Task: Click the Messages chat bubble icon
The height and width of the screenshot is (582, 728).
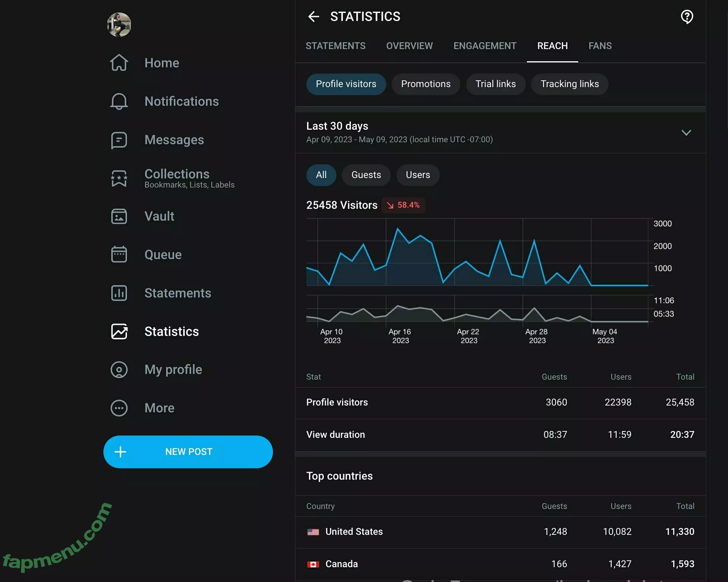Action: pyautogui.click(x=119, y=140)
